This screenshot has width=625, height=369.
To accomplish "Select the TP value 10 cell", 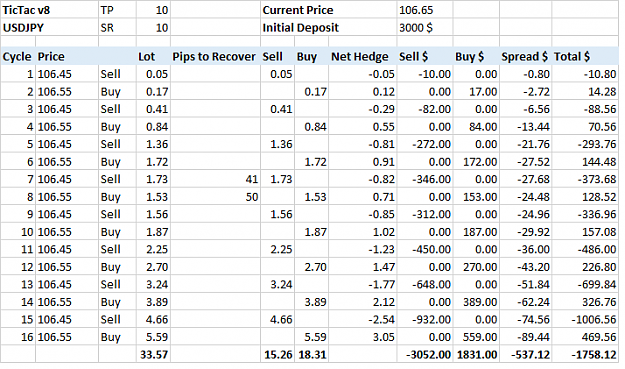I will [x=153, y=10].
